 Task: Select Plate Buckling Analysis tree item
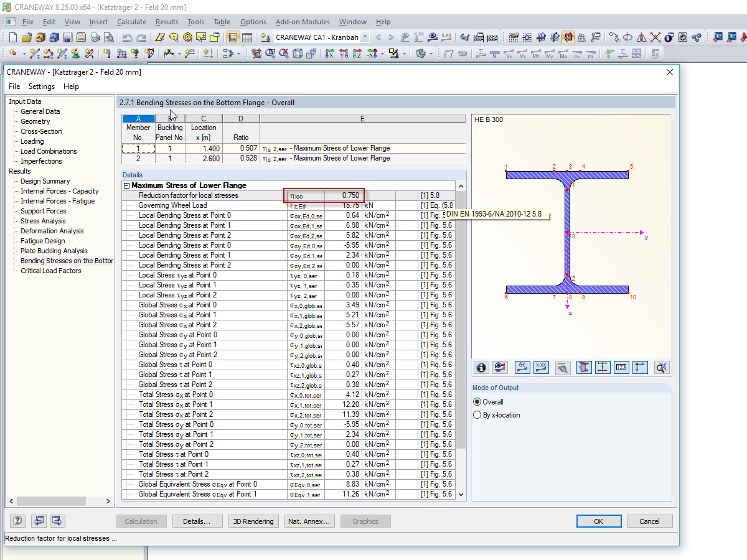pyautogui.click(x=54, y=251)
